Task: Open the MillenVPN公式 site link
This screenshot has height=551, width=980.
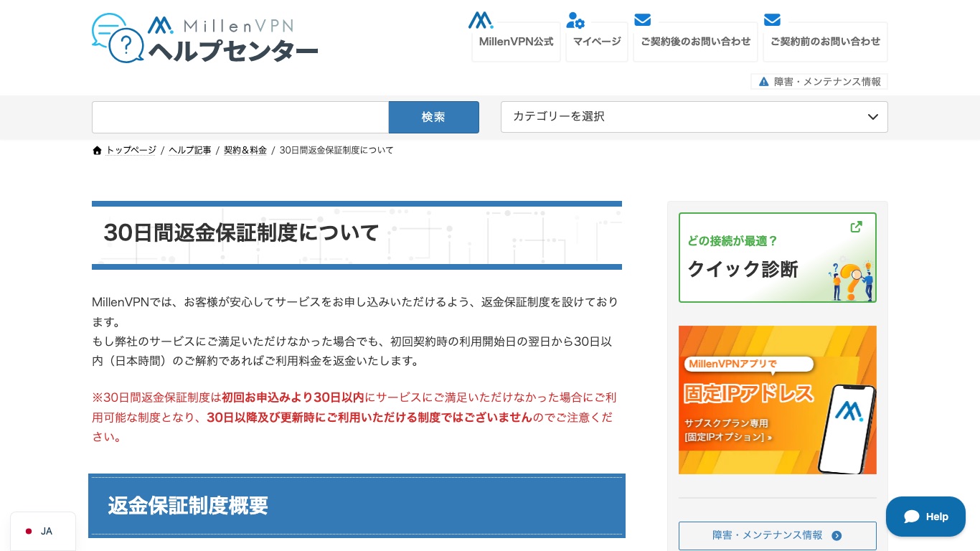Action: pos(516,42)
